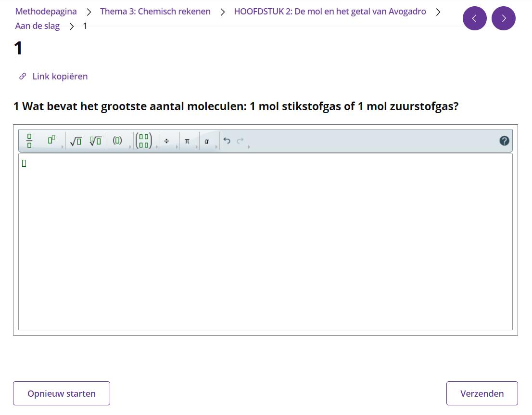532x415 pixels.
Task: Insert a fraction template
Action: point(29,141)
